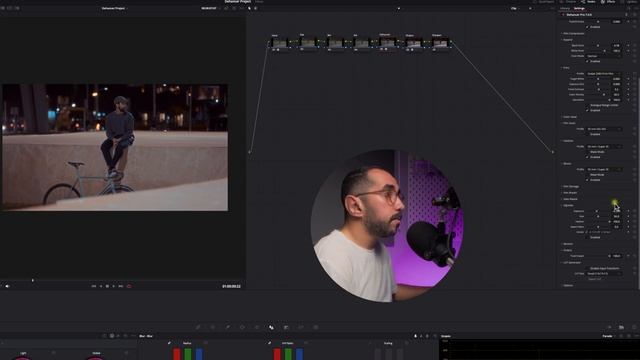Click the play forward button in viewer

tap(114, 286)
